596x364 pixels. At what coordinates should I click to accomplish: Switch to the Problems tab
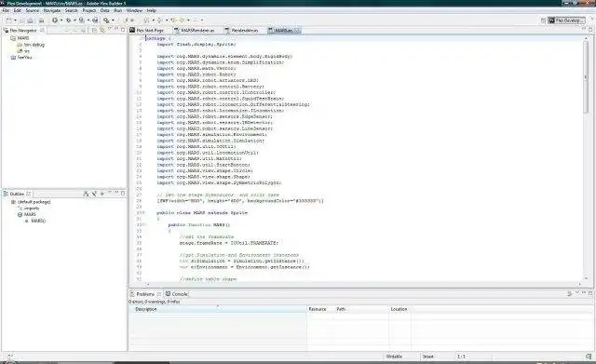pos(145,293)
